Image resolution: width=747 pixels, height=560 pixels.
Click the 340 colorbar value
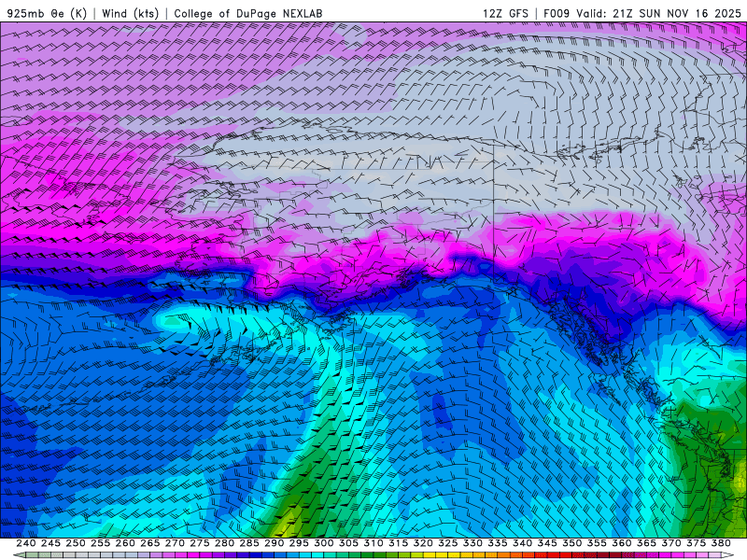point(523,543)
